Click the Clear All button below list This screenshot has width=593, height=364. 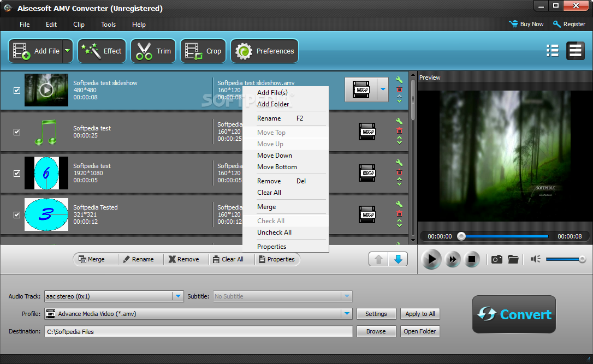[x=232, y=259]
